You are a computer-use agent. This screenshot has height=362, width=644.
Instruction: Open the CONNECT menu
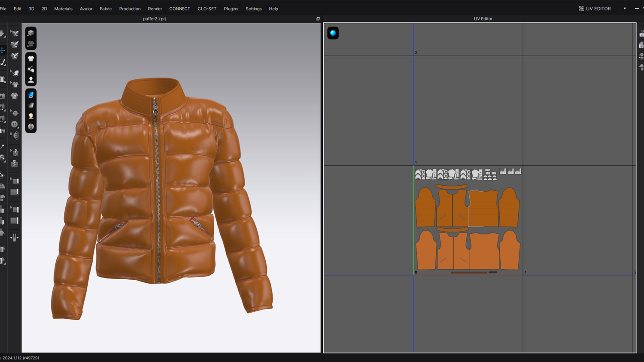click(179, 9)
